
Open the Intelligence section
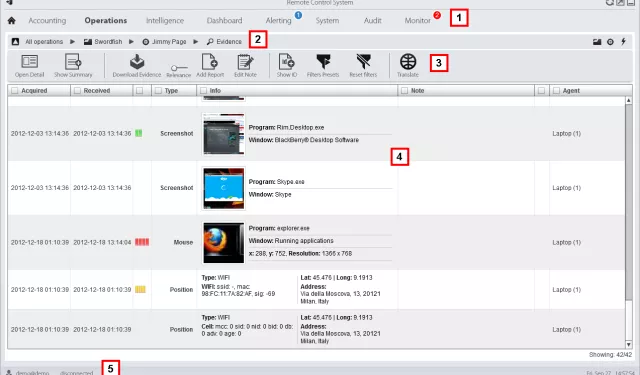coord(165,20)
